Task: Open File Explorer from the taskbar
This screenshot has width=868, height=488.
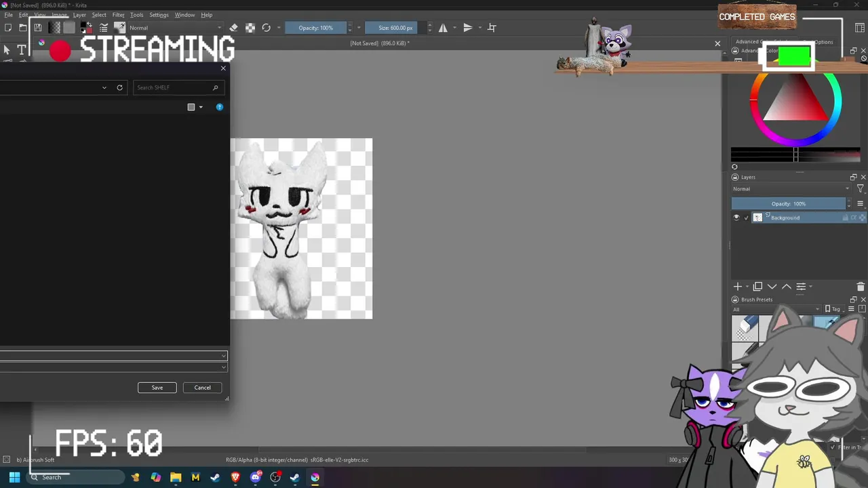Action: 176,477
